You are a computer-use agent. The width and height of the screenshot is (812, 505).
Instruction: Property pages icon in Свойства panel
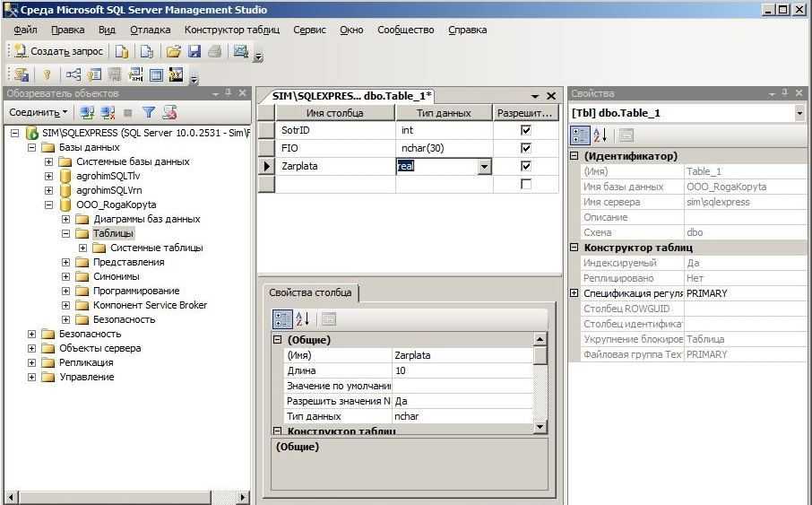click(x=626, y=135)
